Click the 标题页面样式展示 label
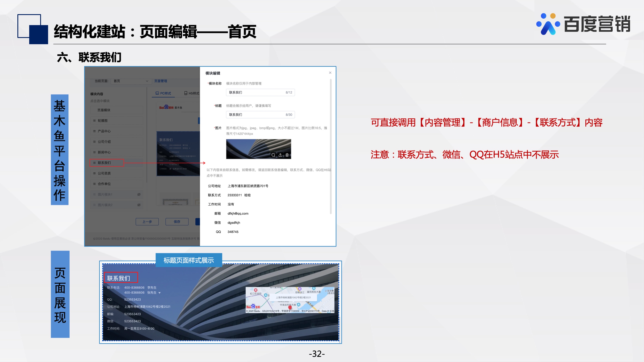This screenshot has width=644, height=362. (189, 260)
